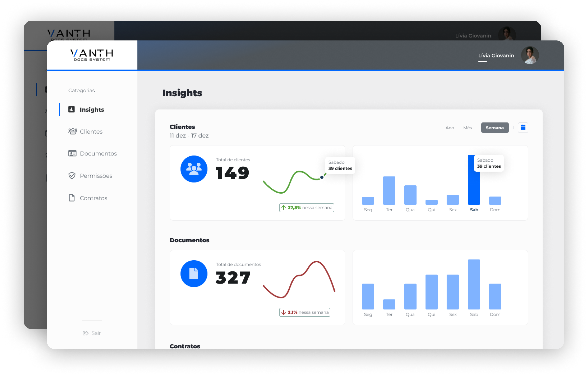
Task: Click the red down-arrow decline icon
Action: coord(283,312)
